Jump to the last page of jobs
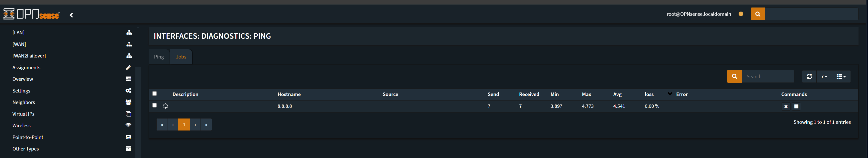Image resolution: width=868 pixels, height=158 pixels. coord(206,124)
